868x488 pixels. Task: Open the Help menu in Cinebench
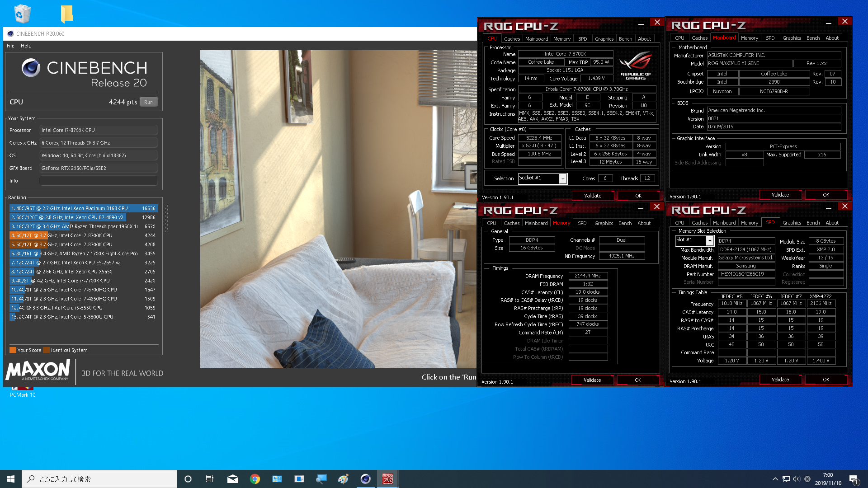[x=26, y=46]
